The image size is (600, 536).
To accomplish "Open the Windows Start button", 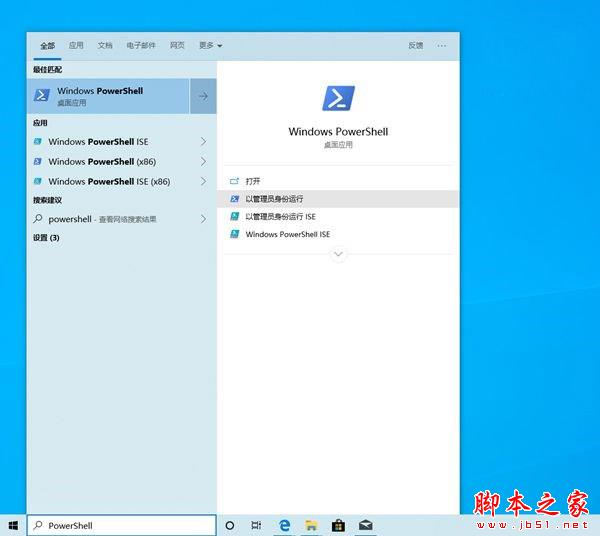I will [x=13, y=526].
